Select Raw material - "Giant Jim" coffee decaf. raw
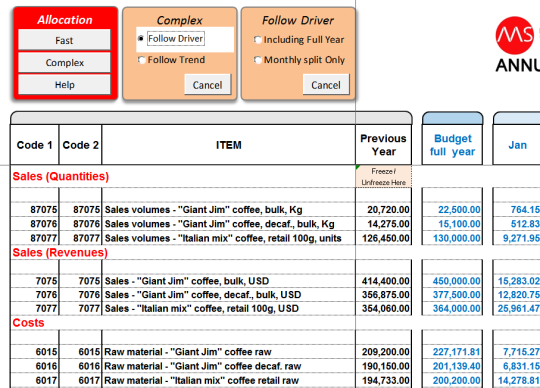The height and width of the screenshot is (388, 540). [229, 366]
